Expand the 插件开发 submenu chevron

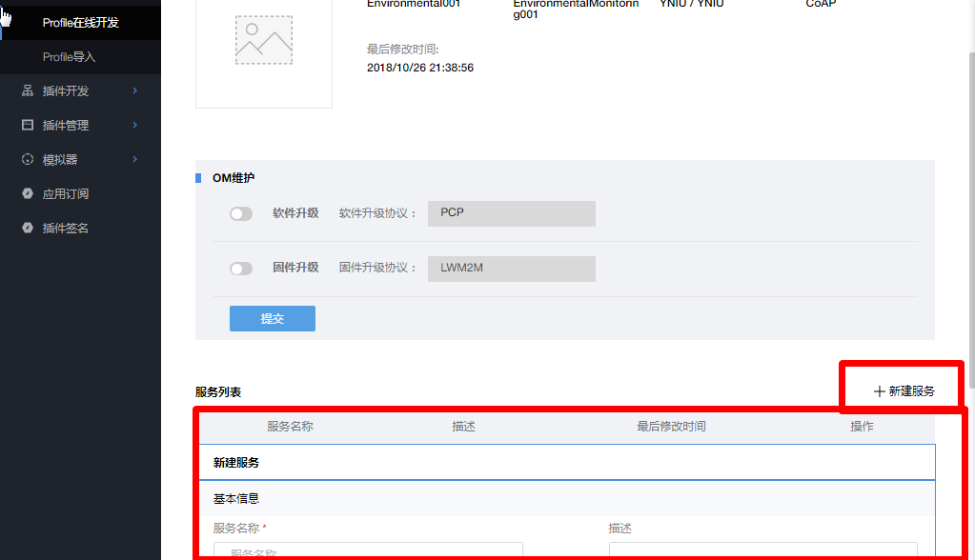coord(134,90)
